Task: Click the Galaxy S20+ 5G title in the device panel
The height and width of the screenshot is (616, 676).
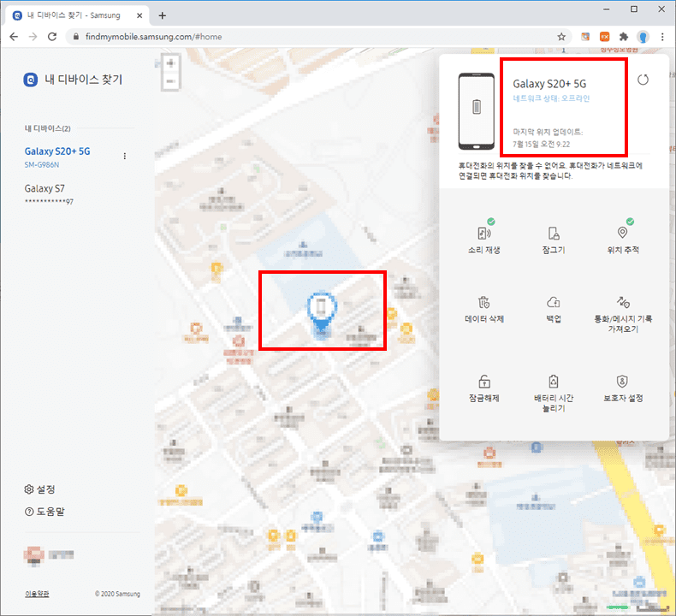Action: [x=549, y=84]
